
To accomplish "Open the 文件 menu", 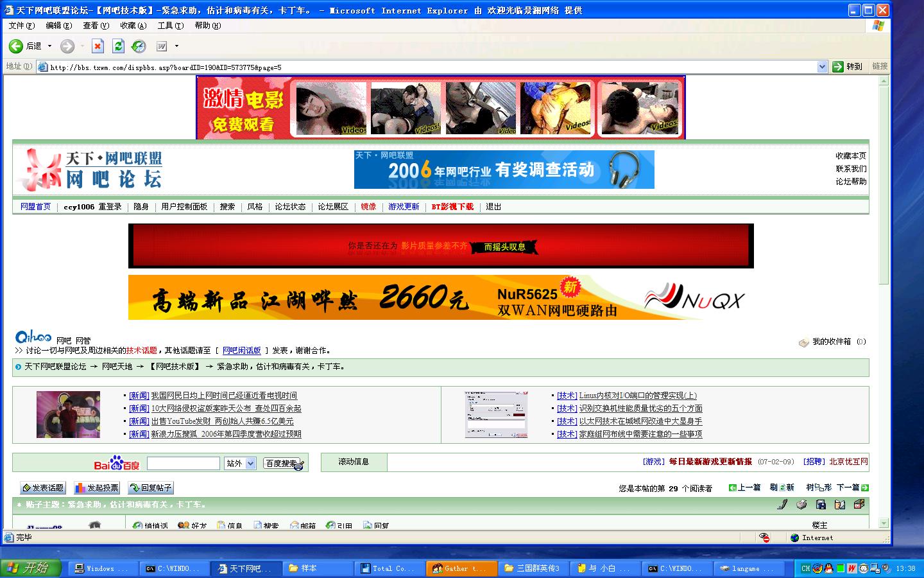I will click(x=22, y=26).
